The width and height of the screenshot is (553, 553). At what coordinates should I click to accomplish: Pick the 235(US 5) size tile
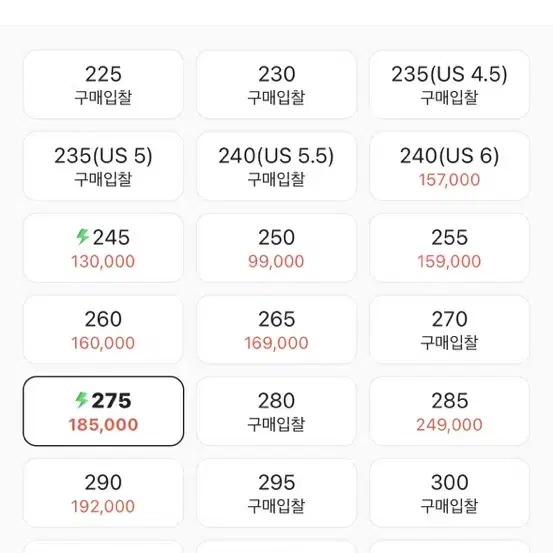click(x=103, y=166)
